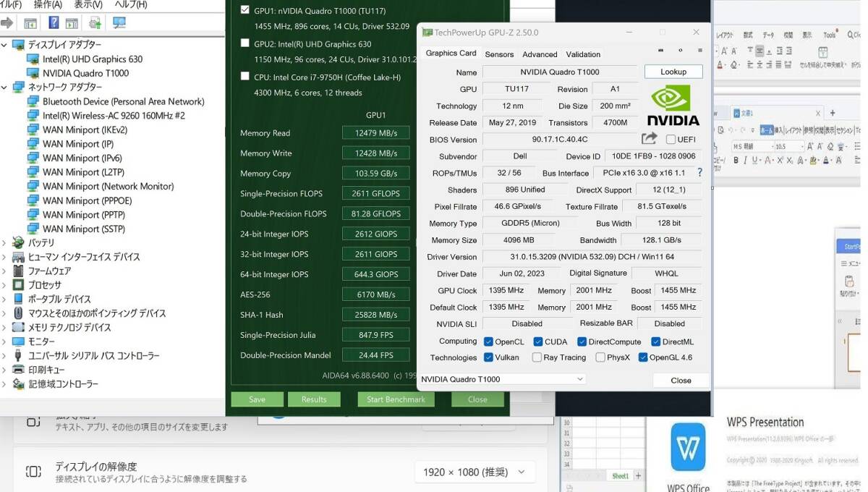
Task: Open the GPU-Z hamburger menu icon
Action: pyautogui.click(x=699, y=51)
